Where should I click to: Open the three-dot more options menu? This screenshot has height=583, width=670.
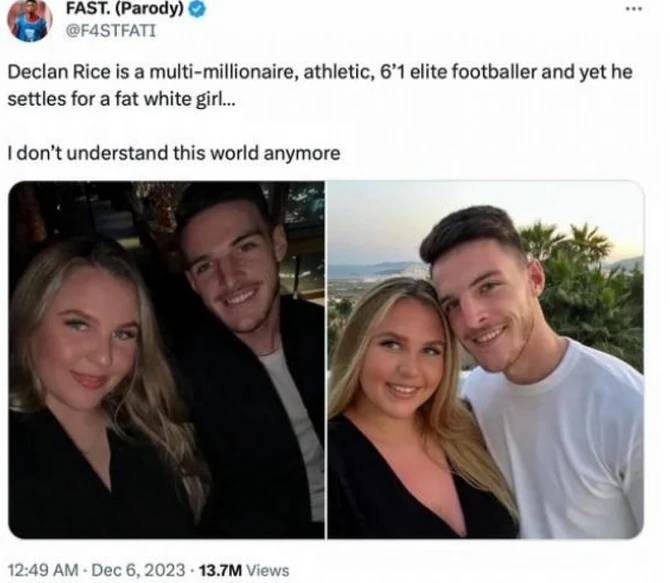[633, 9]
